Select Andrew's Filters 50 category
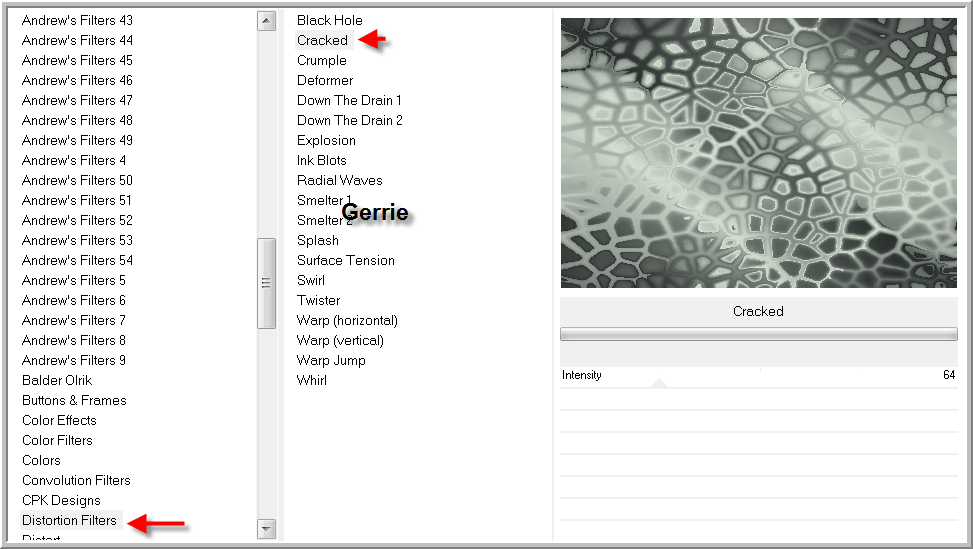 click(77, 180)
